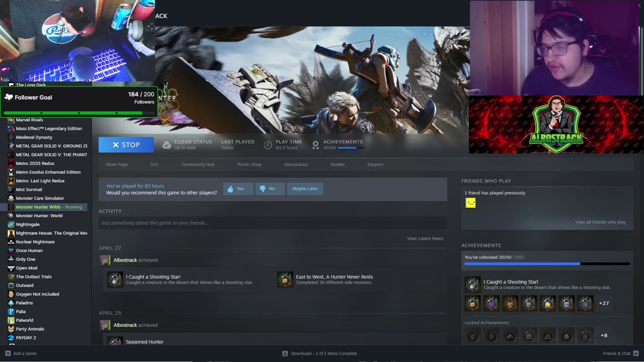The image size is (644, 362).
Task: Click Seasoned Hunter achievement under April 25
Action: point(144,342)
